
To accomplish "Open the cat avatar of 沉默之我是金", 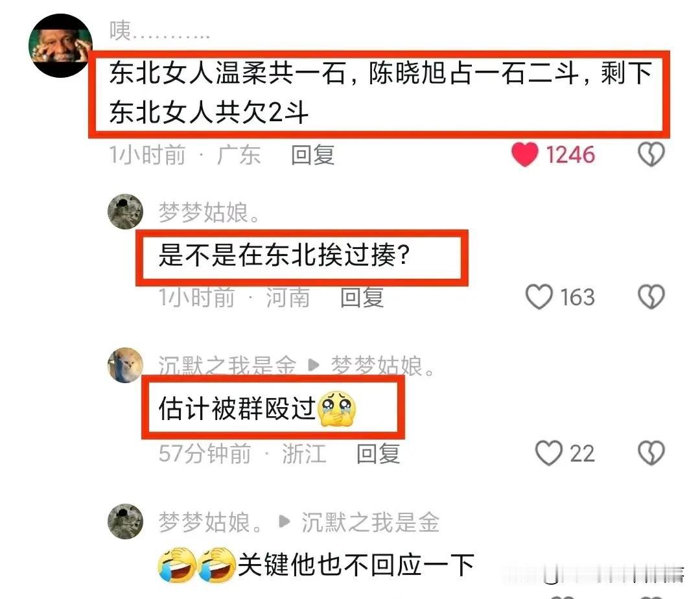I will 126,365.
